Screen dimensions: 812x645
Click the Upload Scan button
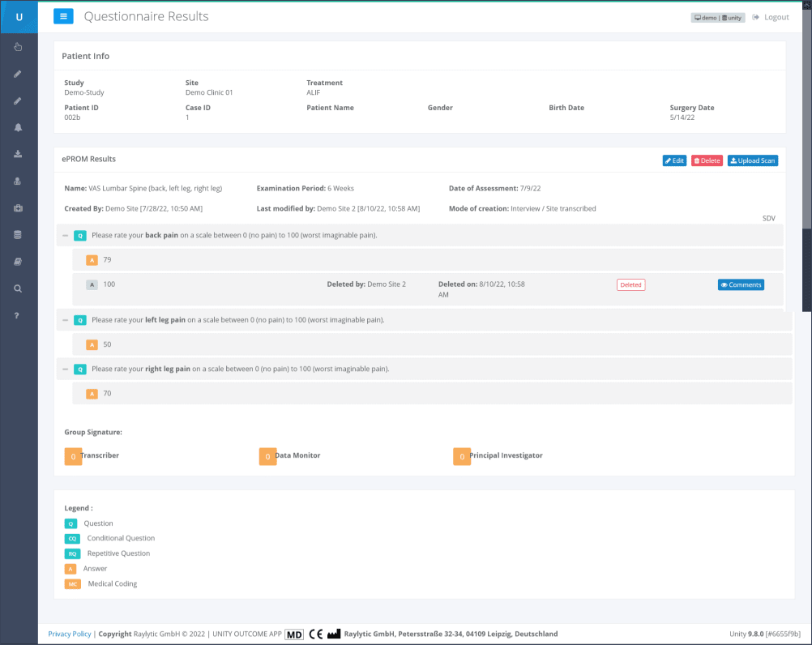[752, 160]
